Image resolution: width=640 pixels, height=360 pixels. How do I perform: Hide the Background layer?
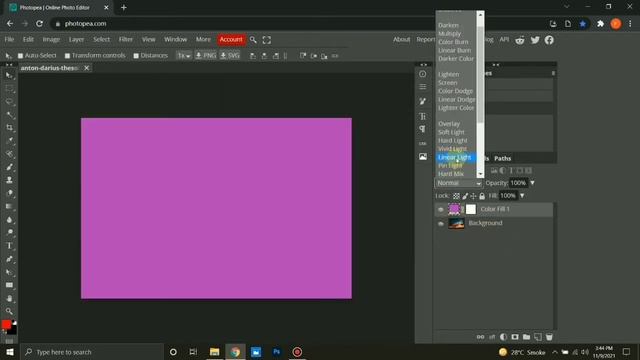coord(441,223)
